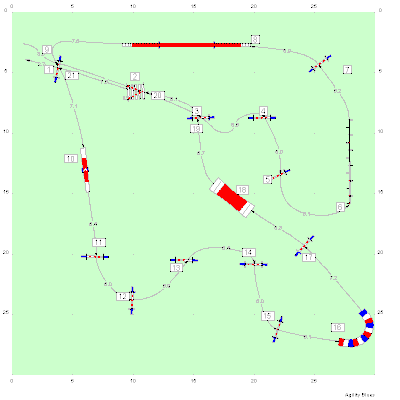This screenshot has height=400, width=400.
Task: Click number label 8 near dog walk end
Action: [255, 39]
